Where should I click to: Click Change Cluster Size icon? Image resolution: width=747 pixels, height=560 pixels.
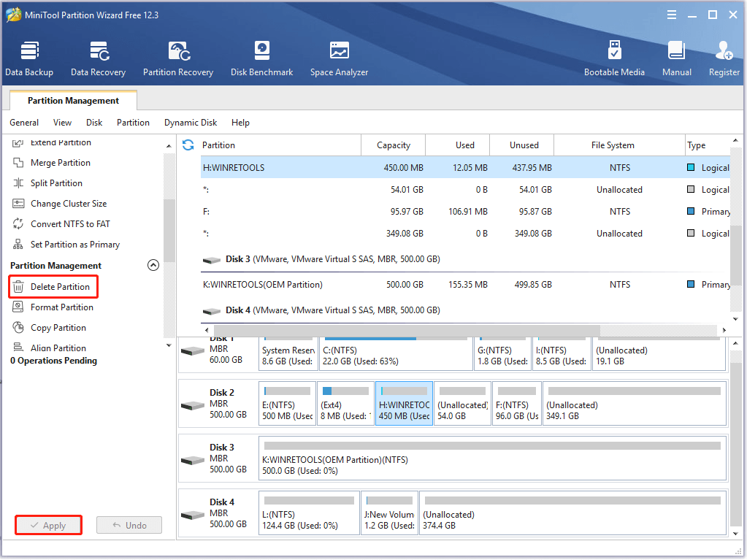18,204
